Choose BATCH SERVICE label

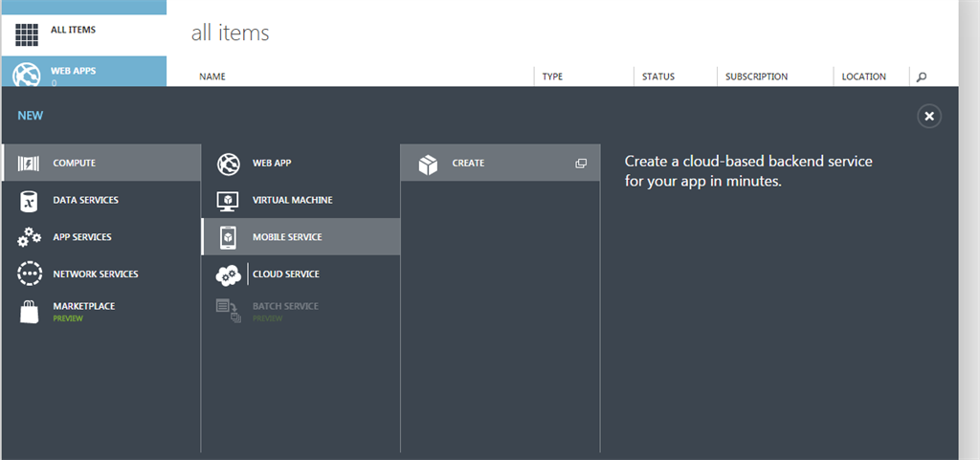click(285, 306)
